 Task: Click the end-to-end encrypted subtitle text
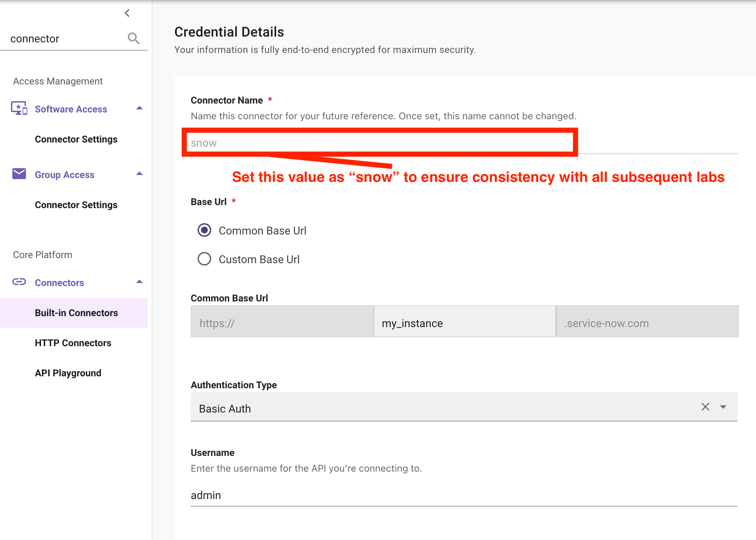[325, 50]
